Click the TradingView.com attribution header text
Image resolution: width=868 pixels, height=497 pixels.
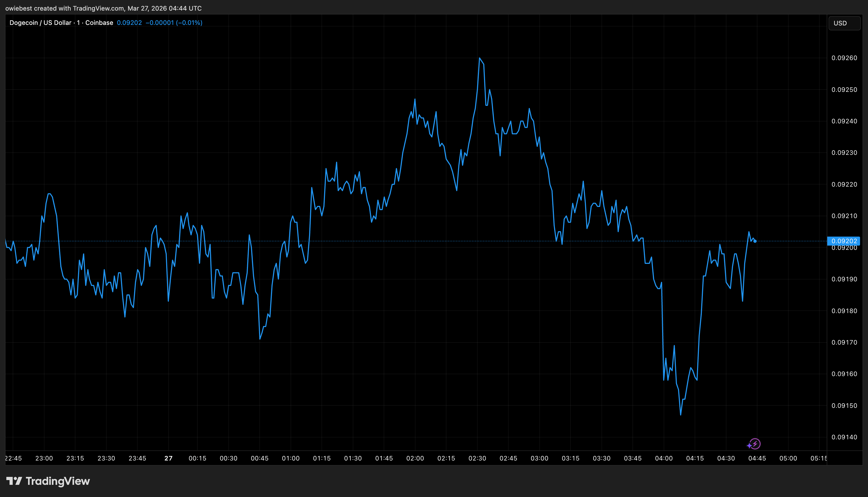pyautogui.click(x=103, y=8)
